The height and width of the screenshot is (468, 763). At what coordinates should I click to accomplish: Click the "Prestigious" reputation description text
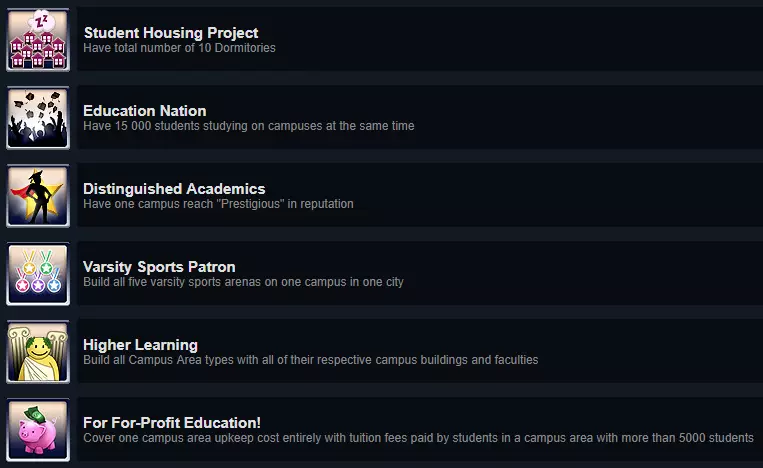(218, 204)
